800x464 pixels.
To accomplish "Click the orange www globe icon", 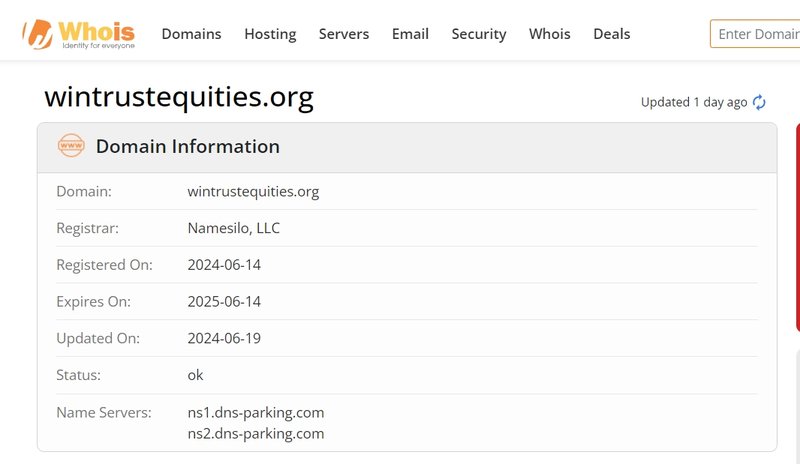I will 71,146.
